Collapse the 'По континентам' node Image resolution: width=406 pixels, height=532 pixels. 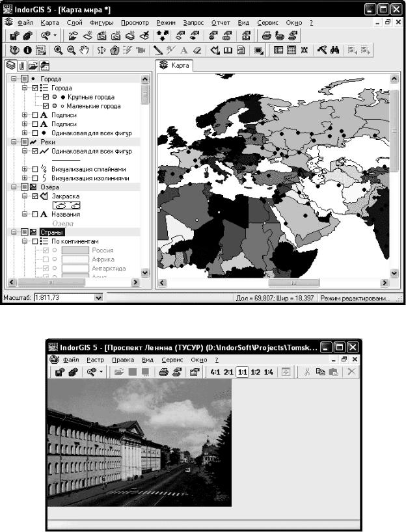tap(25, 241)
